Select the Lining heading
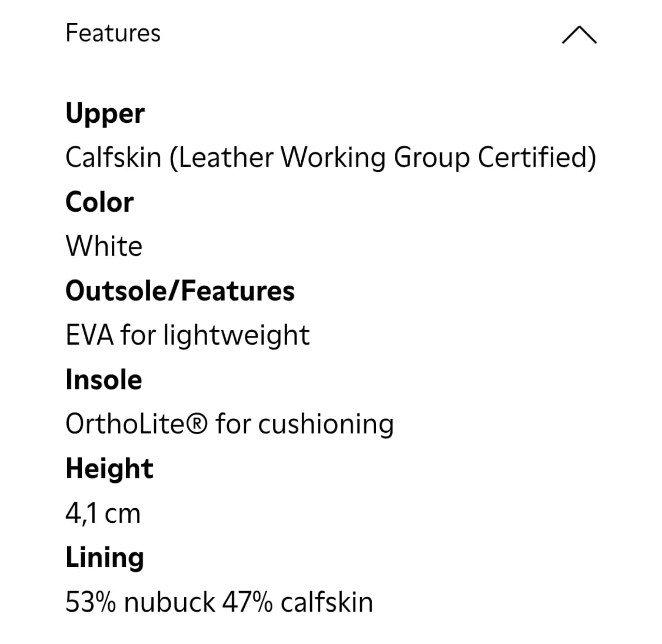The image size is (662, 644). [105, 558]
